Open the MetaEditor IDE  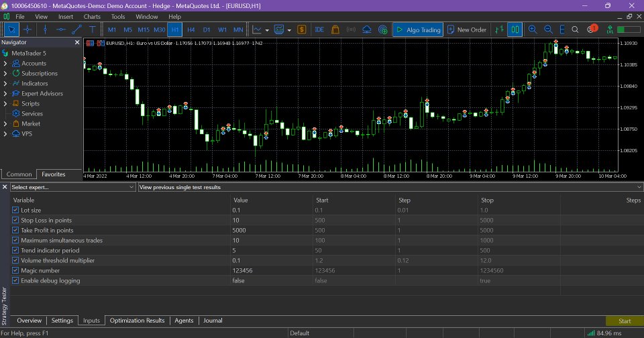(319, 30)
